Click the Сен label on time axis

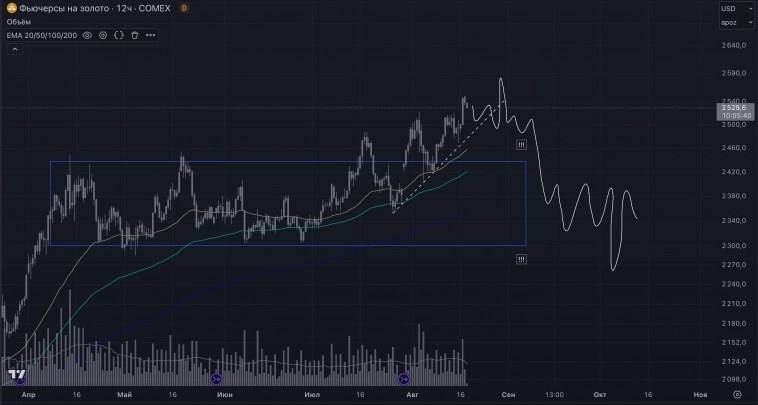(x=508, y=395)
